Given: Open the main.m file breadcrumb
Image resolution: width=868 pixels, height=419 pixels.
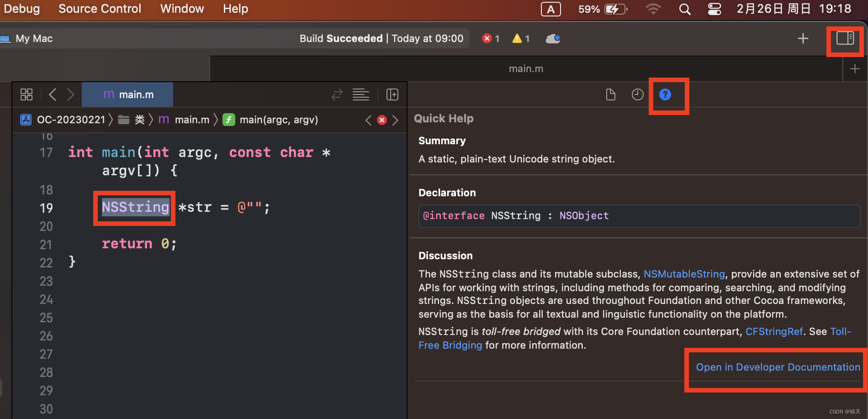Looking at the screenshot, I should click(x=184, y=120).
